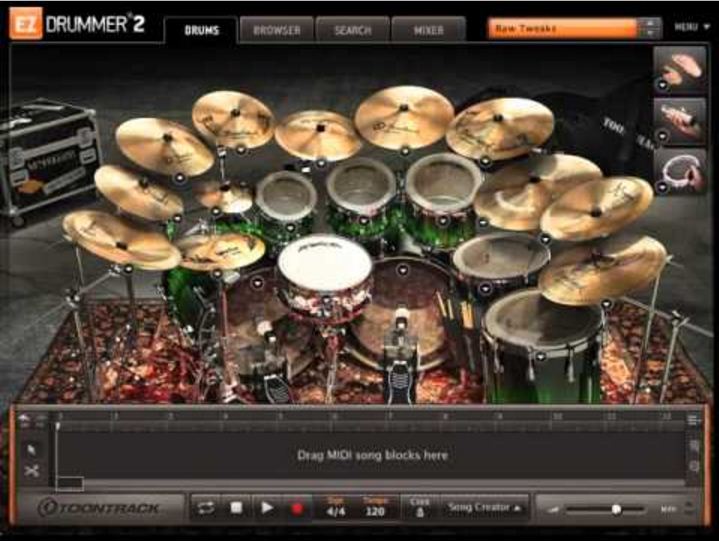Click the drumsticks by the kick drum
This screenshot has height=542, width=719.
[x=456, y=311]
